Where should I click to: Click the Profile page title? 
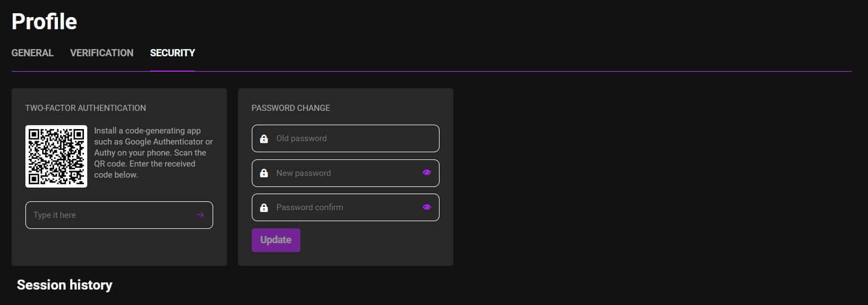coord(44,22)
